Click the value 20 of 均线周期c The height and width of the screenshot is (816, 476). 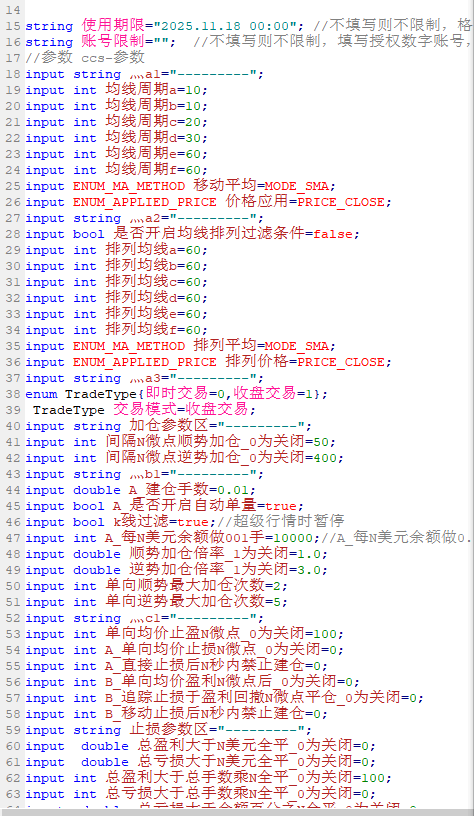pos(193,122)
